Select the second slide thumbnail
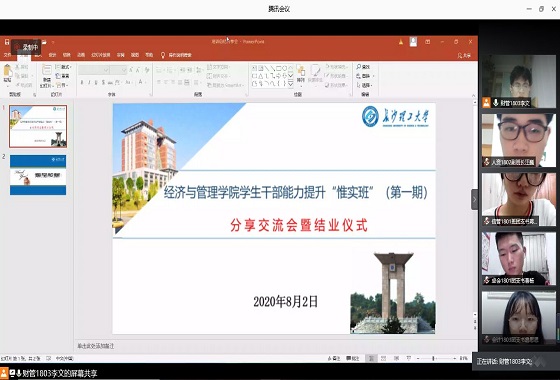560x380 pixels. 38,175
